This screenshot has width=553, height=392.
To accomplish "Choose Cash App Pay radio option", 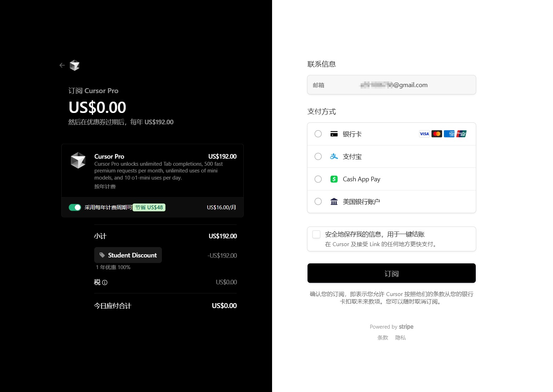I will (x=318, y=179).
